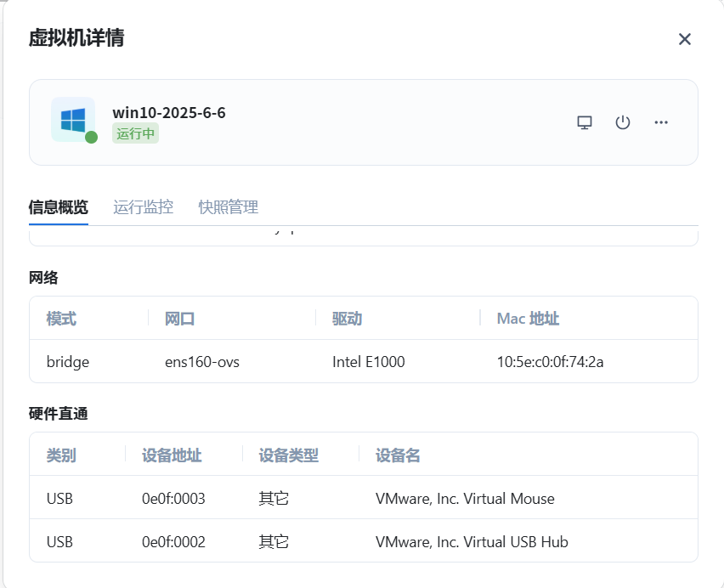The image size is (724, 588).
Task: Click the 网口 column header
Action: [180, 319]
